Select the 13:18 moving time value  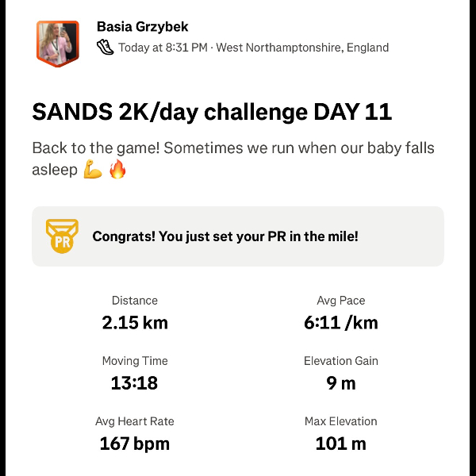tap(135, 383)
